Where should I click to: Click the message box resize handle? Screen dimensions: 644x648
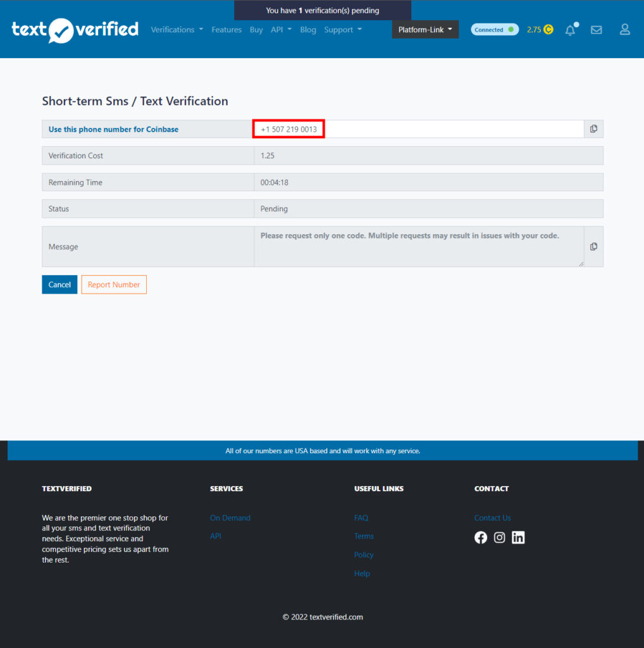[x=581, y=264]
